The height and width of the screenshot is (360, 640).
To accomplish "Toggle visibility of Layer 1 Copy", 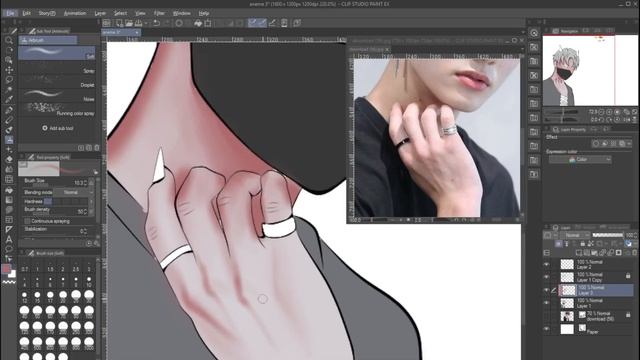I will coord(547,277).
